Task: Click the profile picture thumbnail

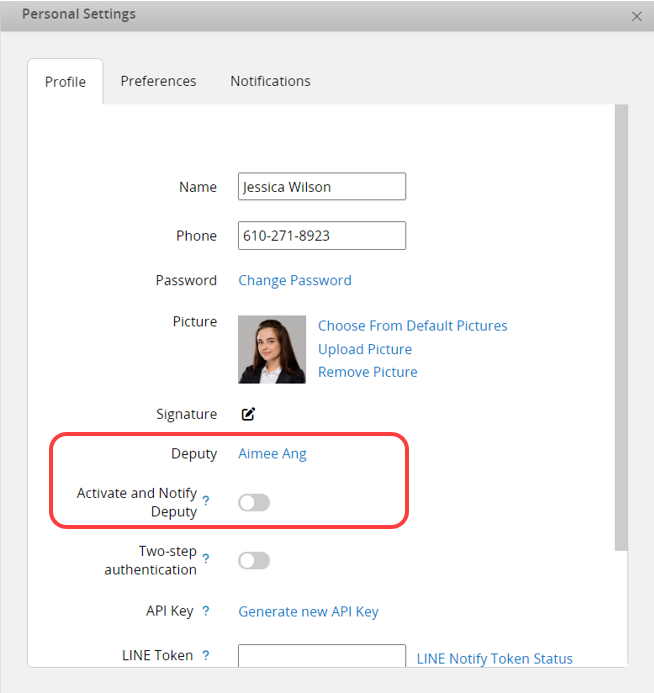Action: pyautogui.click(x=272, y=349)
